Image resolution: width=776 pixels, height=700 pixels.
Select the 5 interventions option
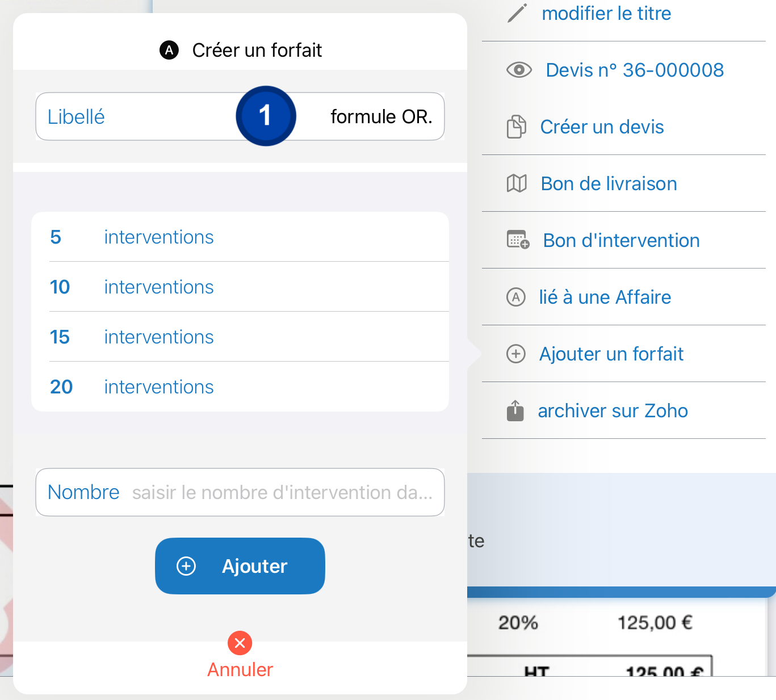[240, 237]
